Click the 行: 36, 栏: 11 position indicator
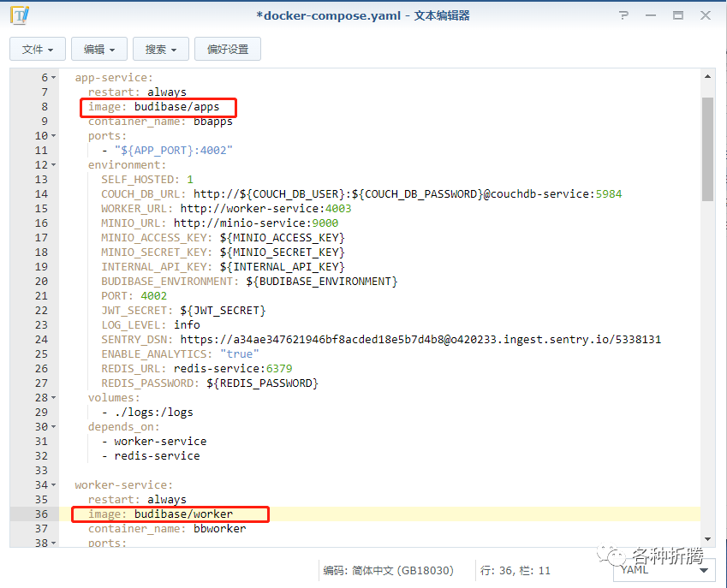Viewport: 727px width, 588px height. pos(515,570)
